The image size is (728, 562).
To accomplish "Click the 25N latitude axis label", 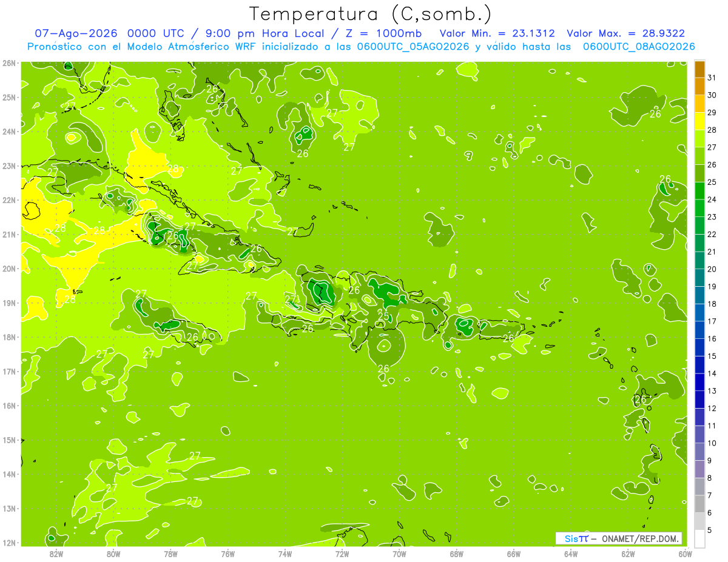I will point(8,97).
